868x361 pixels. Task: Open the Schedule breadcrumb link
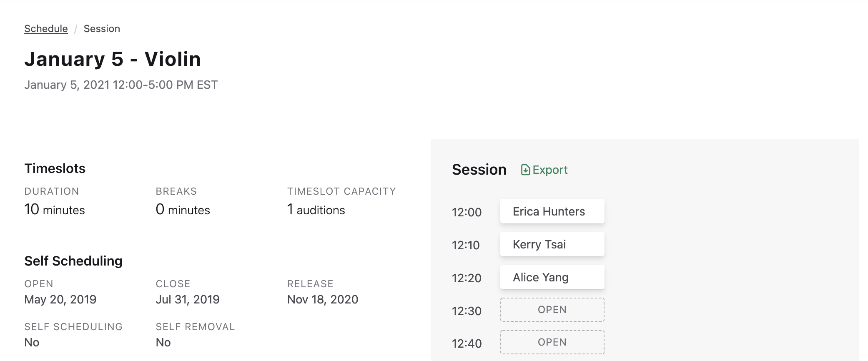point(46,29)
